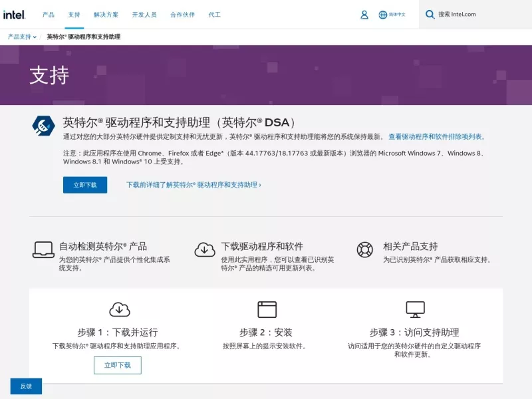Screen dimensions: 532x399
Task: Click the blue 立即下载 button
Action: [85, 185]
